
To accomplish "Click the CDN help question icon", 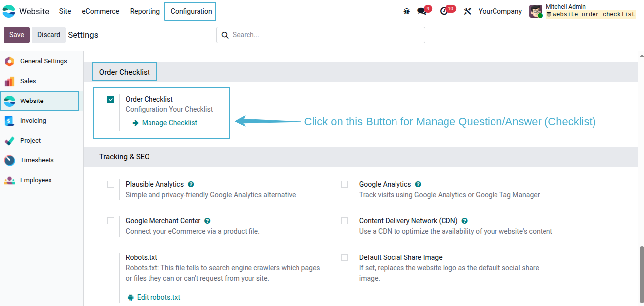I will (x=464, y=221).
